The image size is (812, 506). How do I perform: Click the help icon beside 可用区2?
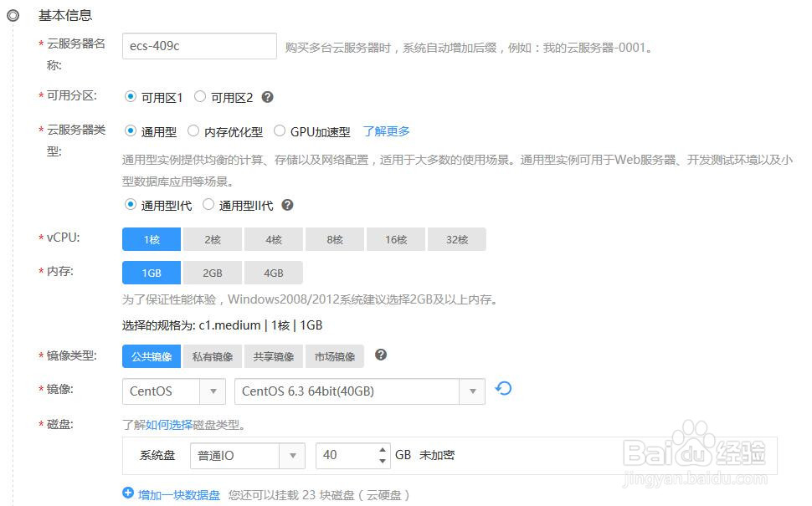click(267, 97)
